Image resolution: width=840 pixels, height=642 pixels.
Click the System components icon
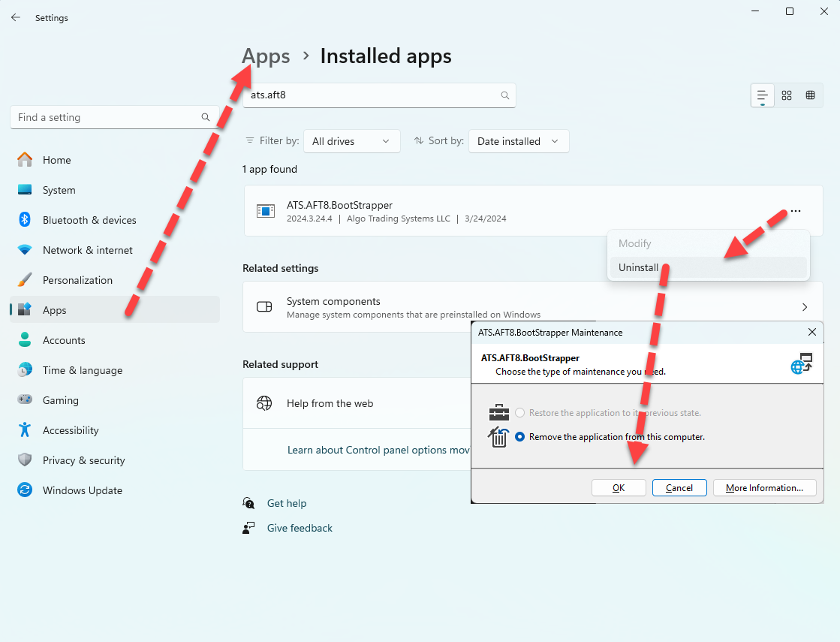point(264,306)
